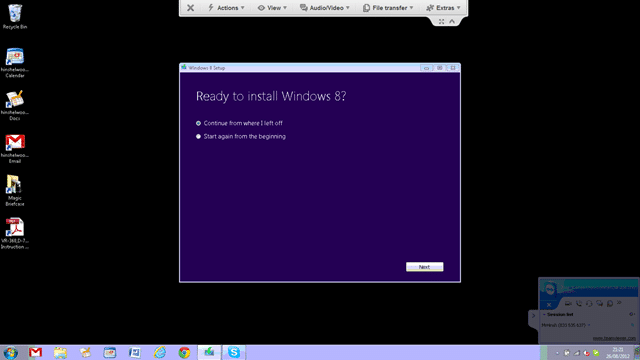Minimize the Windows 8 Setup window

(426, 68)
